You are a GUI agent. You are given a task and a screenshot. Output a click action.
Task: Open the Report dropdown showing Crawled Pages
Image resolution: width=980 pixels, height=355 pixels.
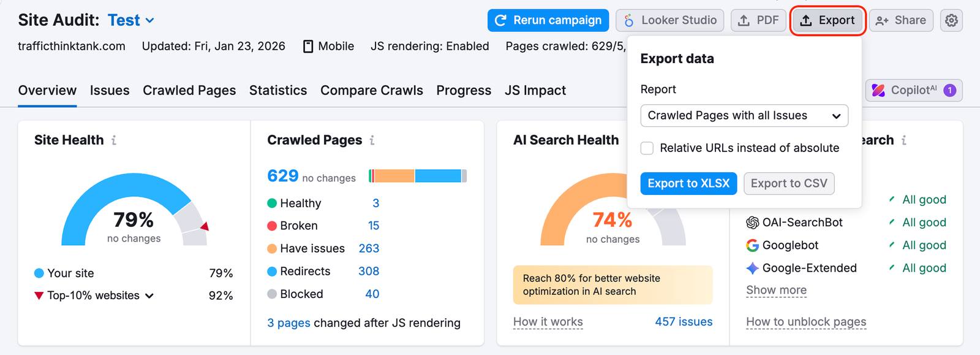(743, 115)
